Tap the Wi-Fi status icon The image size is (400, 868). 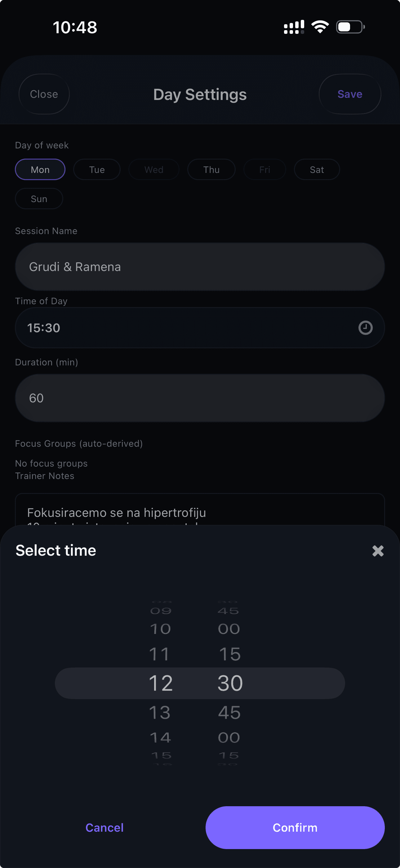click(x=320, y=27)
